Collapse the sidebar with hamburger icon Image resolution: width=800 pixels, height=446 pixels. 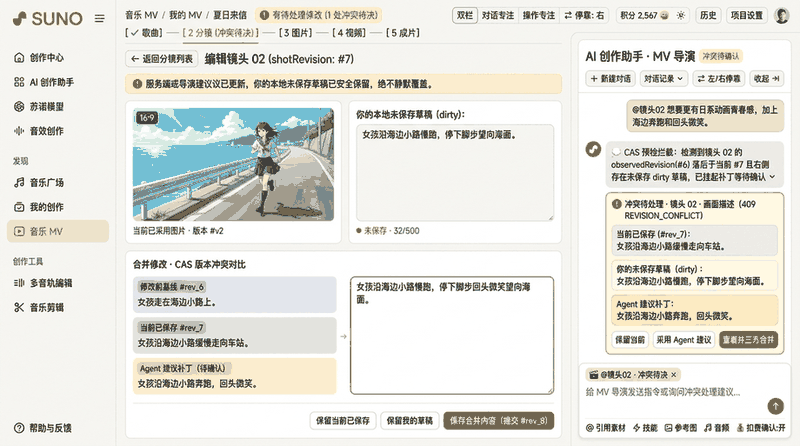pos(99,19)
